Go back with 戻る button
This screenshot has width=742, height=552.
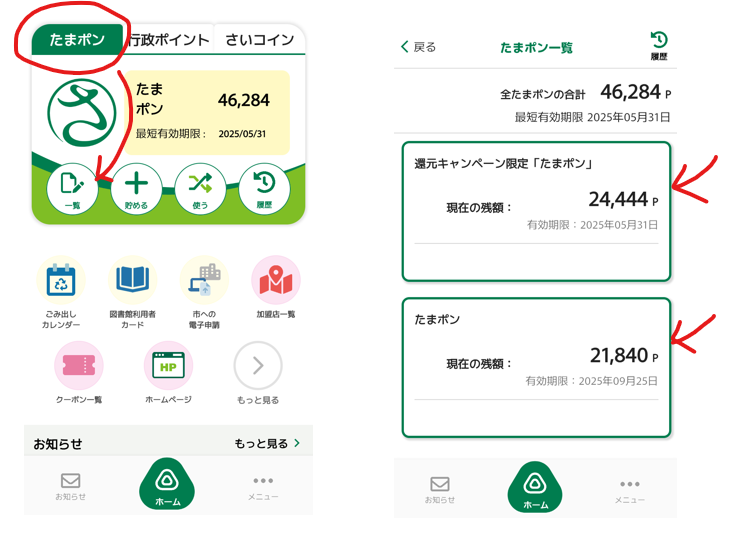(x=418, y=47)
